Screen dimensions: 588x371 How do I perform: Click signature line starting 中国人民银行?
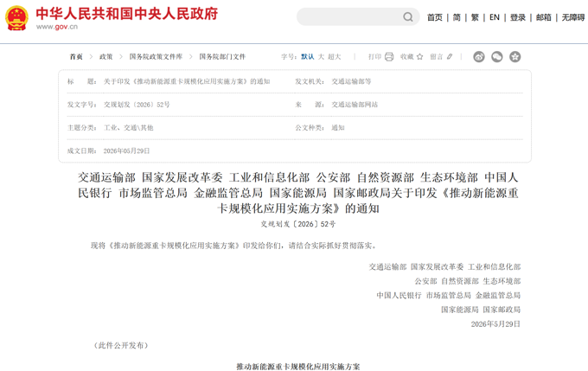point(449,295)
